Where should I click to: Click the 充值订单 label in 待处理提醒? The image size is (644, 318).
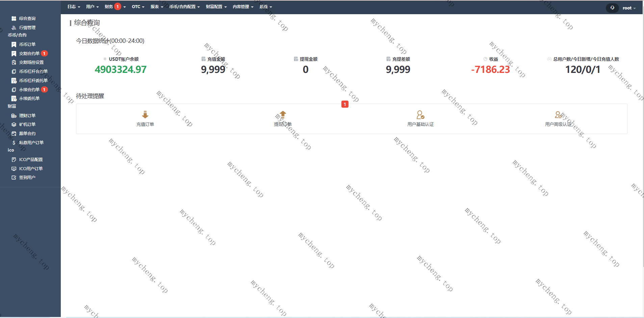point(145,125)
